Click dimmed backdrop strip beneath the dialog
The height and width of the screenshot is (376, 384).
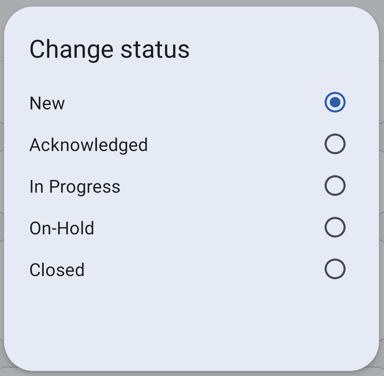192,374
